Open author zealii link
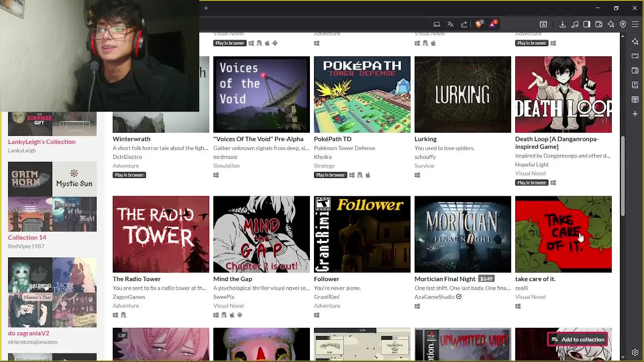 pyautogui.click(x=521, y=288)
